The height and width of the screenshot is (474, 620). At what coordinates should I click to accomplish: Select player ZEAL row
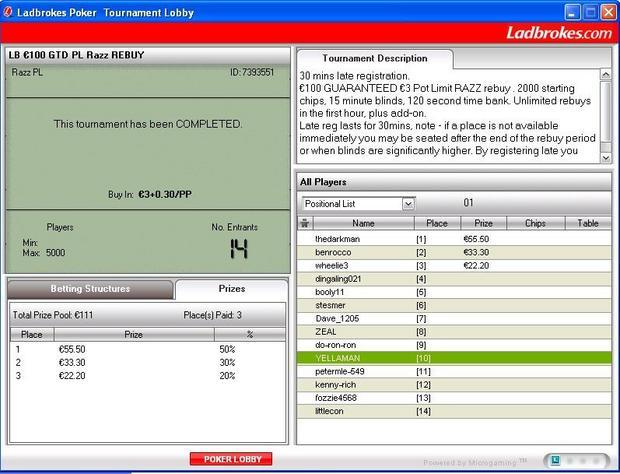click(454, 332)
